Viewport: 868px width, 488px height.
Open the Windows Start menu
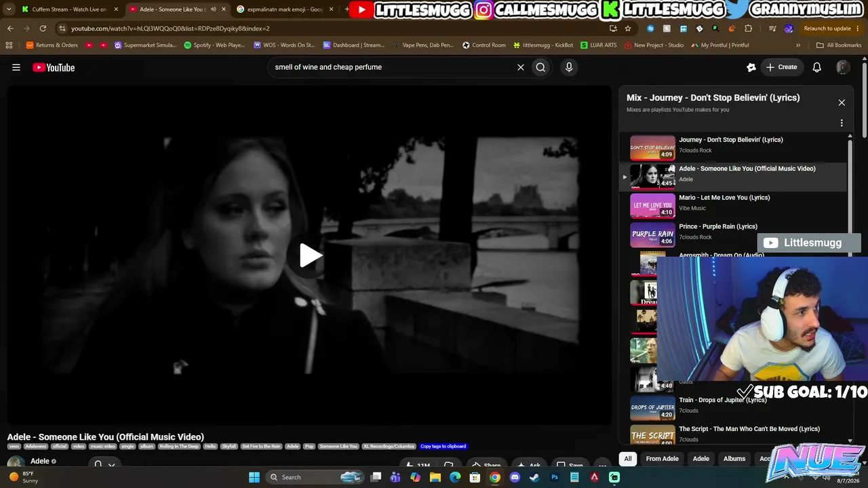(x=254, y=477)
